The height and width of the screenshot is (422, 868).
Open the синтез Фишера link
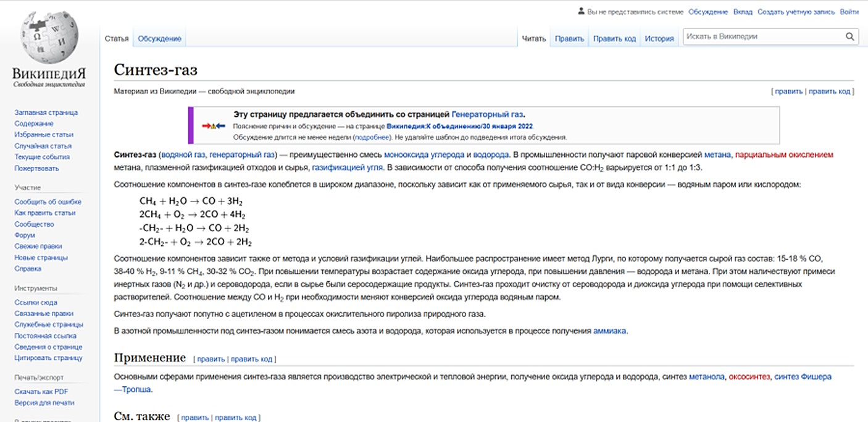click(x=803, y=376)
